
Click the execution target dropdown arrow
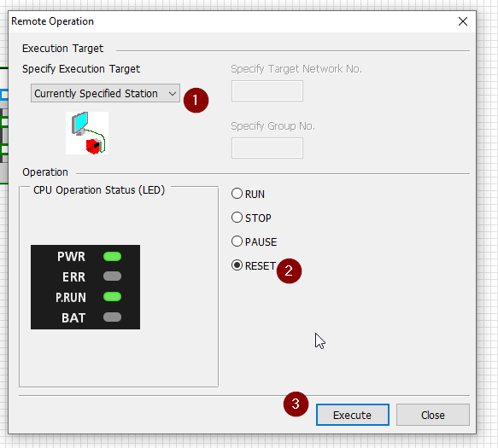click(173, 94)
